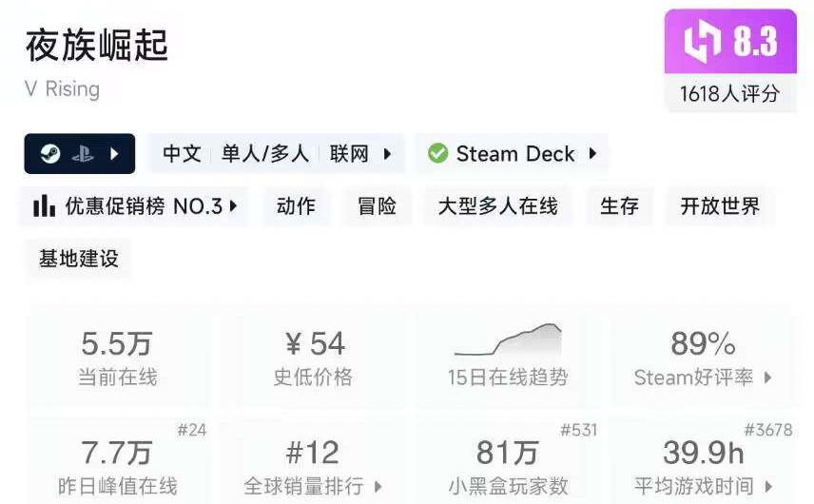The width and height of the screenshot is (814, 504).
Task: Select the 动作 genre tag
Action: click(296, 206)
